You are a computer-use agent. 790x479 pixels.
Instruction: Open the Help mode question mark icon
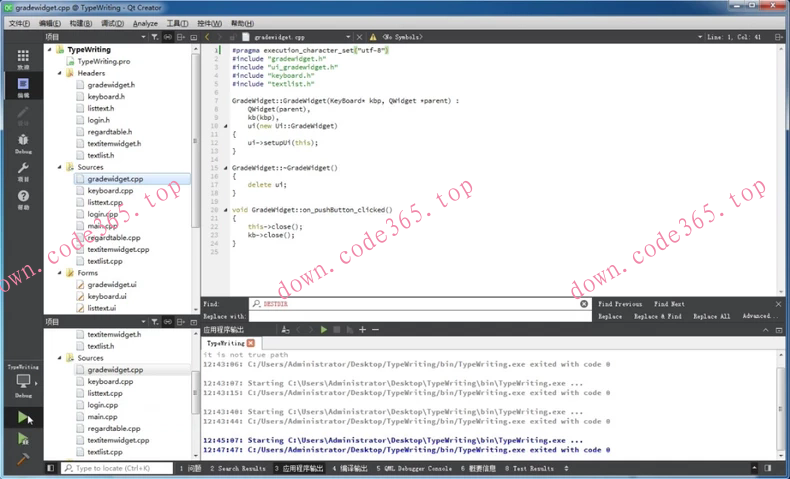click(23, 199)
